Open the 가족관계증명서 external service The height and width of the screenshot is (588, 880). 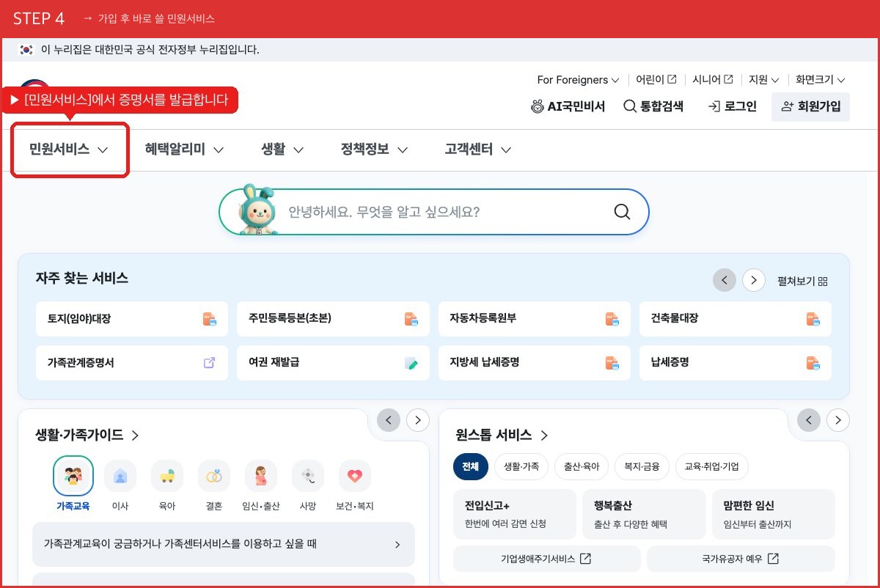[x=132, y=363]
